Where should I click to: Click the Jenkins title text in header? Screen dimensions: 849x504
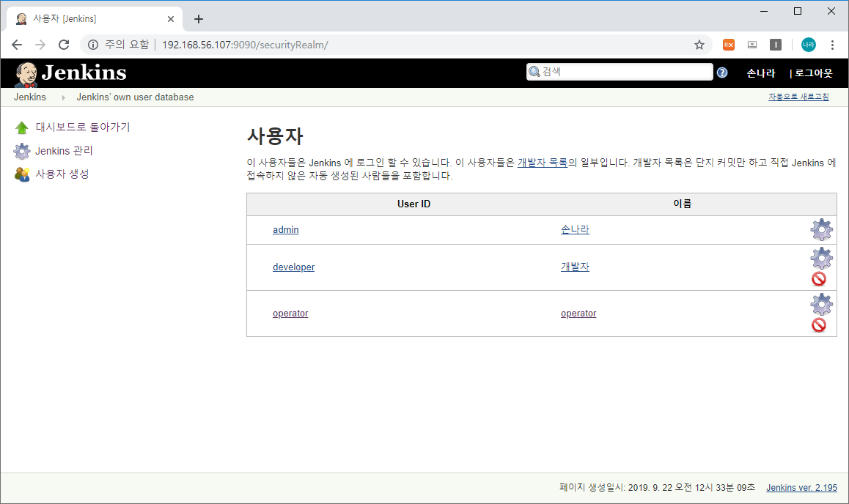click(84, 73)
